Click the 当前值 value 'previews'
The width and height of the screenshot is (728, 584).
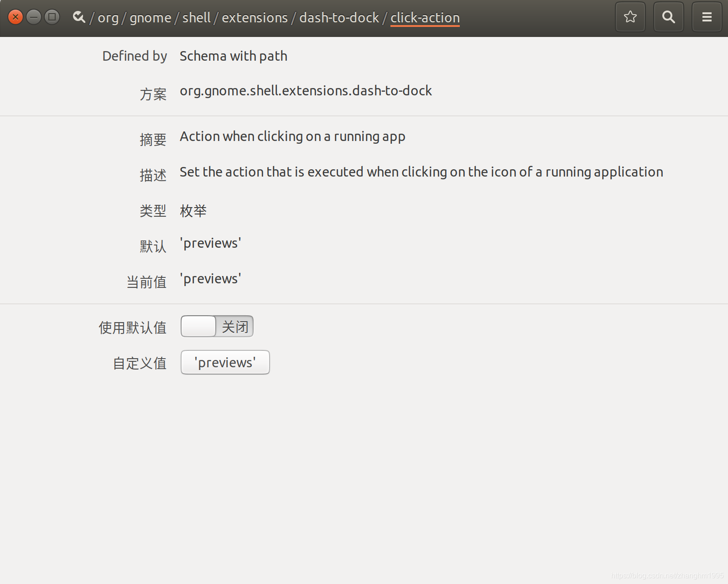(x=210, y=279)
